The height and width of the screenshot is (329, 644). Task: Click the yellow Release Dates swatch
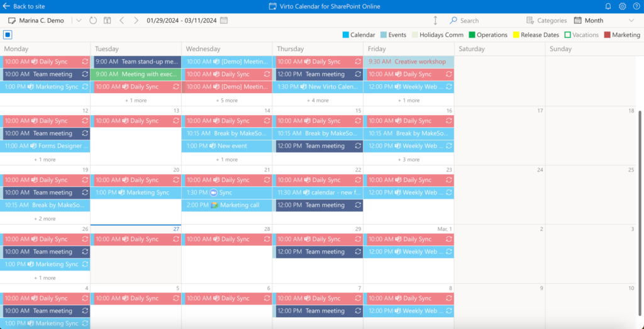tap(516, 35)
